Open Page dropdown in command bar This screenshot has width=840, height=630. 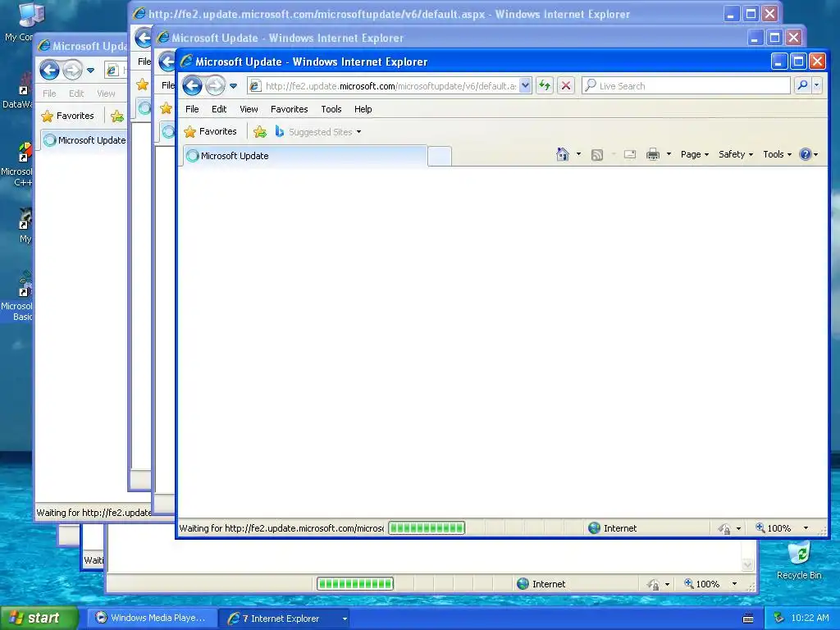pos(694,154)
